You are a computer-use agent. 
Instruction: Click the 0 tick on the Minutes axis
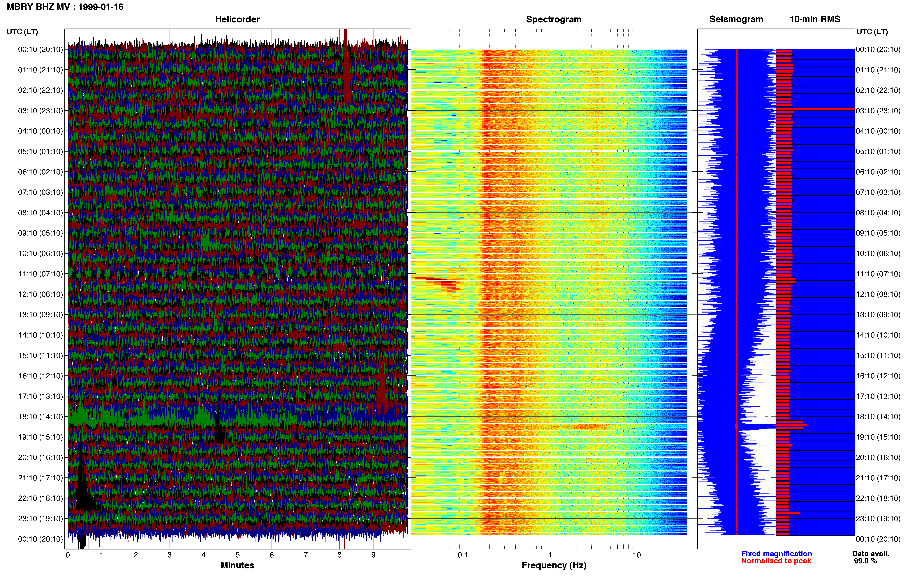pos(68,555)
